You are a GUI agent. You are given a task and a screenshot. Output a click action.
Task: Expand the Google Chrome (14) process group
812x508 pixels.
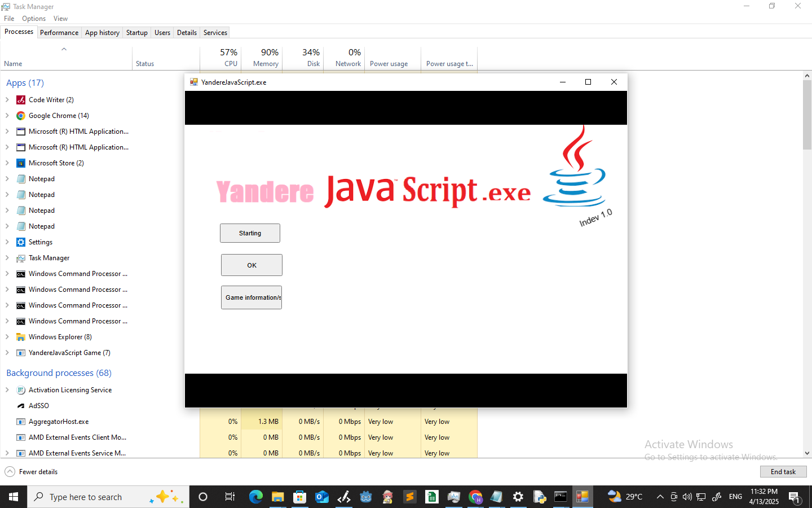tap(7, 116)
